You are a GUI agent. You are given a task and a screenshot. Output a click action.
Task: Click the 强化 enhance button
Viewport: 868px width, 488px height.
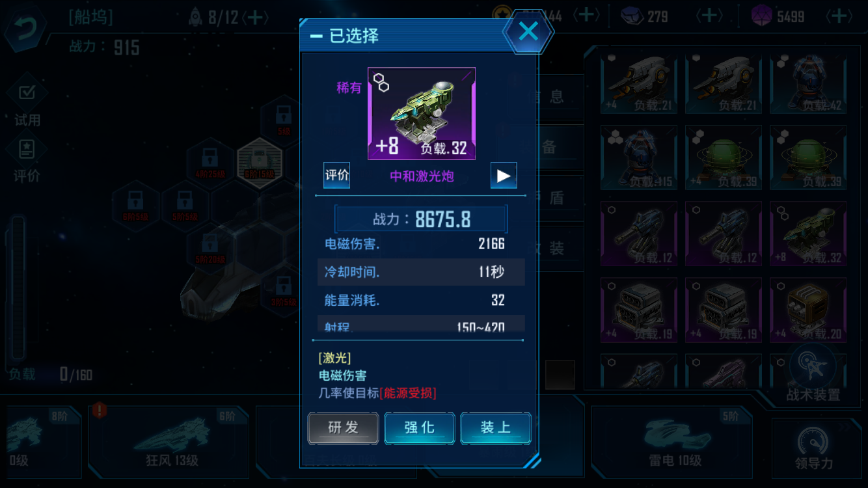coord(419,427)
